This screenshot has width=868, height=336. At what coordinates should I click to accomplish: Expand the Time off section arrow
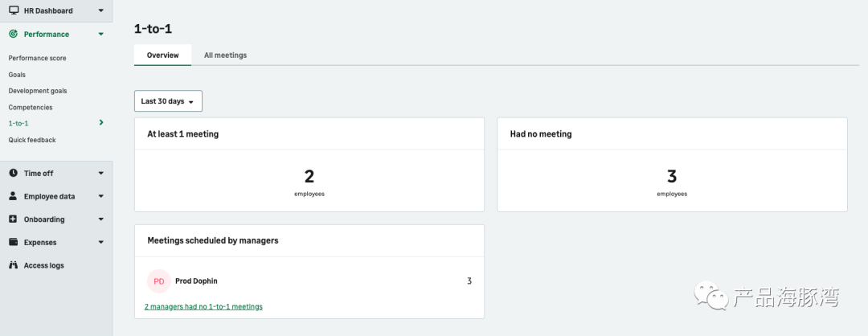[x=100, y=174]
